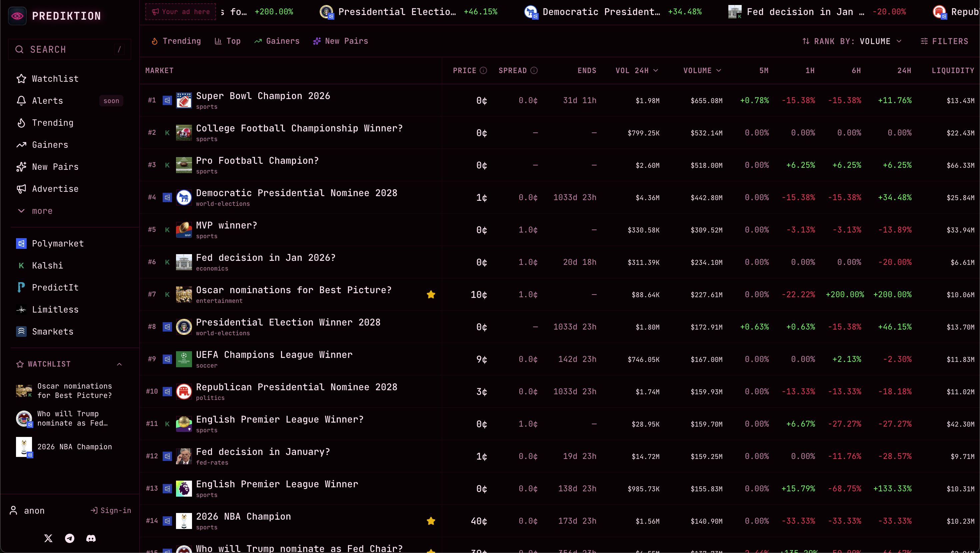The height and width of the screenshot is (553, 980).
Task: Click the Prediktion eye logo
Action: click(17, 16)
